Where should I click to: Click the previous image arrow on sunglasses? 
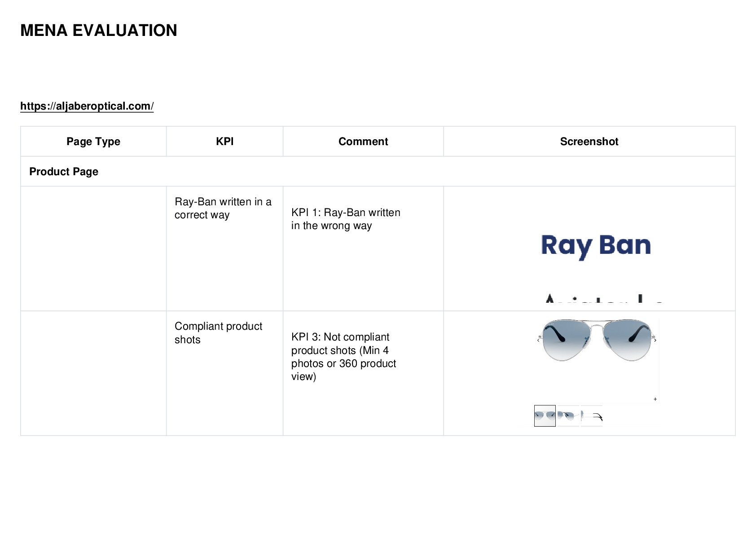click(538, 340)
